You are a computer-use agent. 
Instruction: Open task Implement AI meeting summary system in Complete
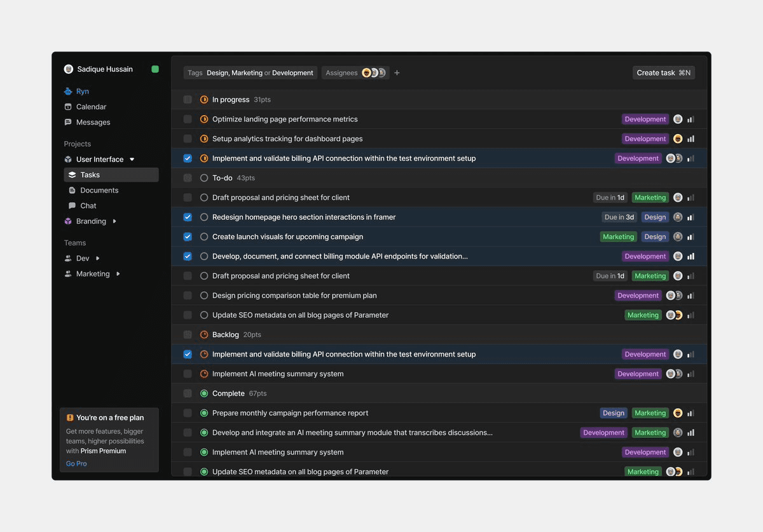point(278,453)
